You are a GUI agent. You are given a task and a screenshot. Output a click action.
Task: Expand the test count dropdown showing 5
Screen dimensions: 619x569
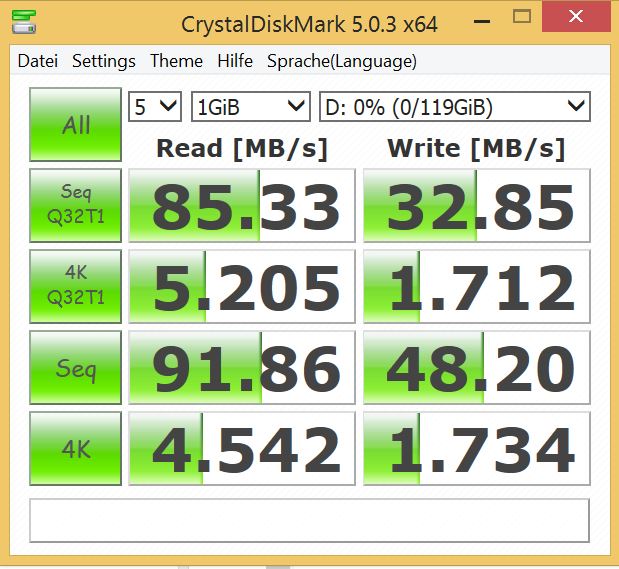point(155,106)
